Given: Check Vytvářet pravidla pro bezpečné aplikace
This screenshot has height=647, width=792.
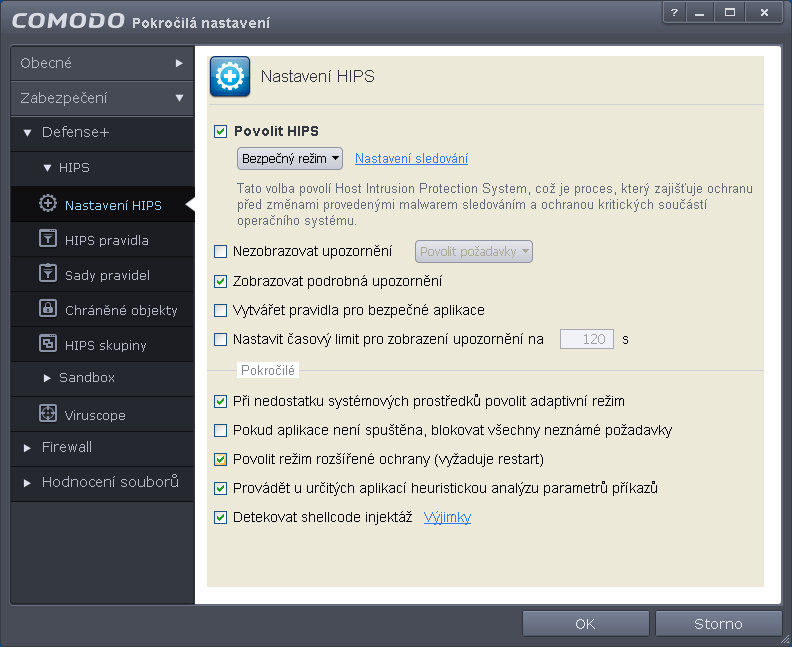Looking at the screenshot, I should 220,310.
